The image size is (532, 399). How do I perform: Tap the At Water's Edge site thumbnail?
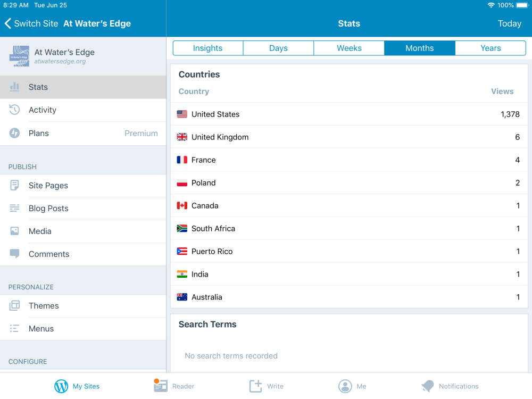click(x=20, y=56)
